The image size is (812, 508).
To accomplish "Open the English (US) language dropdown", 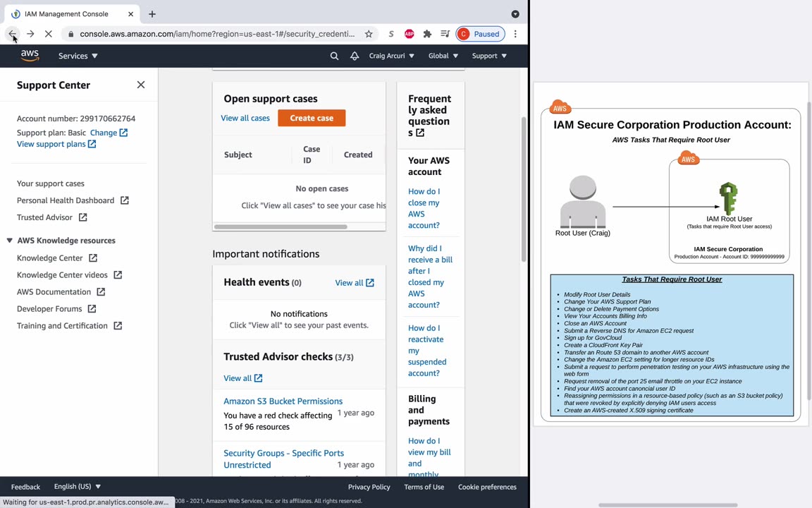I will (x=77, y=486).
